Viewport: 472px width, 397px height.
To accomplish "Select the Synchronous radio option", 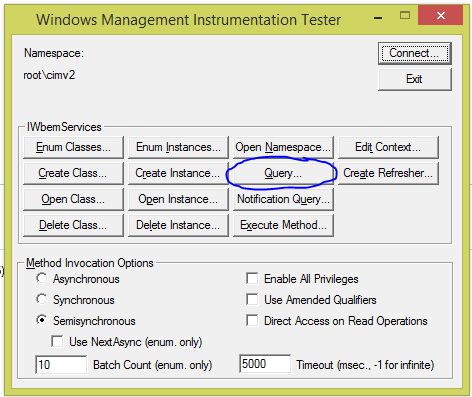I will click(x=42, y=299).
